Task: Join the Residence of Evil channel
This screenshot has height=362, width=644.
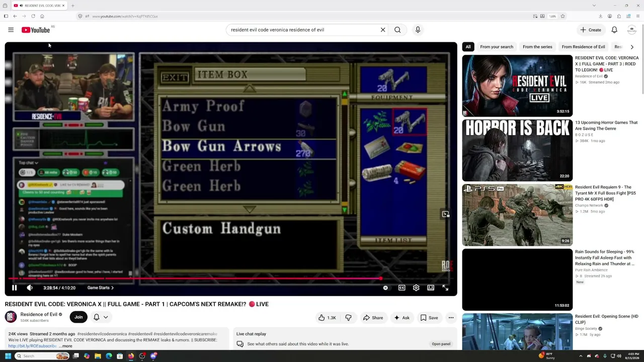Action: (x=78, y=317)
